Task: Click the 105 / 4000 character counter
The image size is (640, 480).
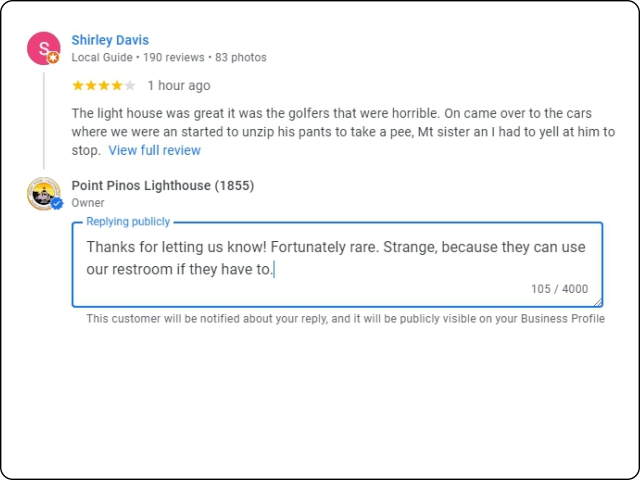Action: click(559, 289)
